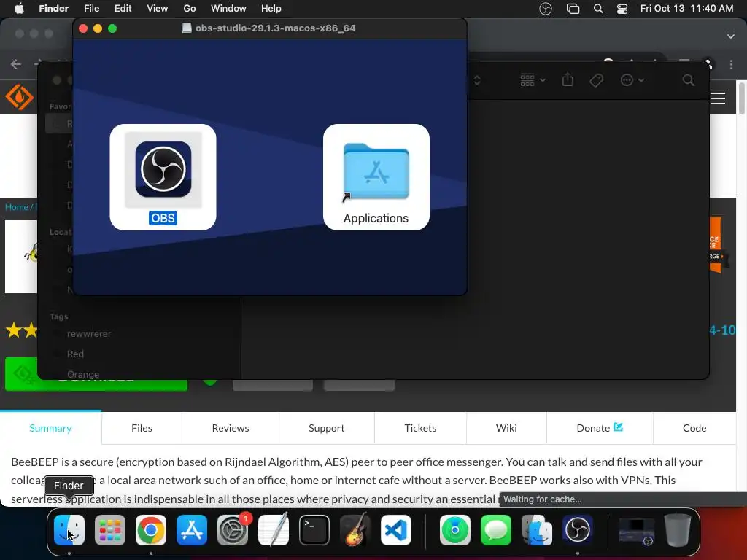Open Control Center in menu bar
Screen dimensions: 747x560
622,9
